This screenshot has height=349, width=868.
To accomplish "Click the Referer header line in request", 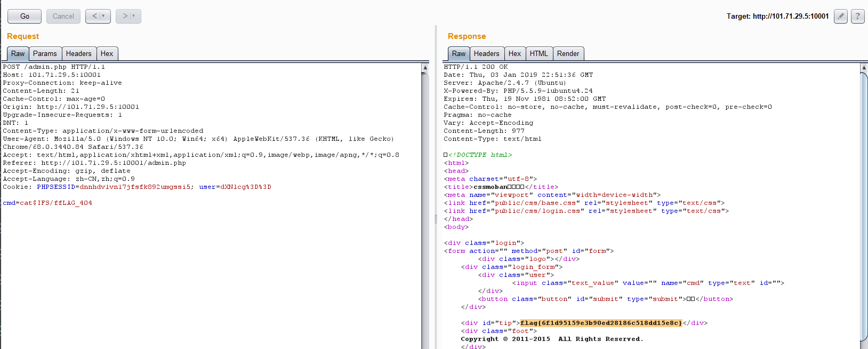I will point(94,163).
